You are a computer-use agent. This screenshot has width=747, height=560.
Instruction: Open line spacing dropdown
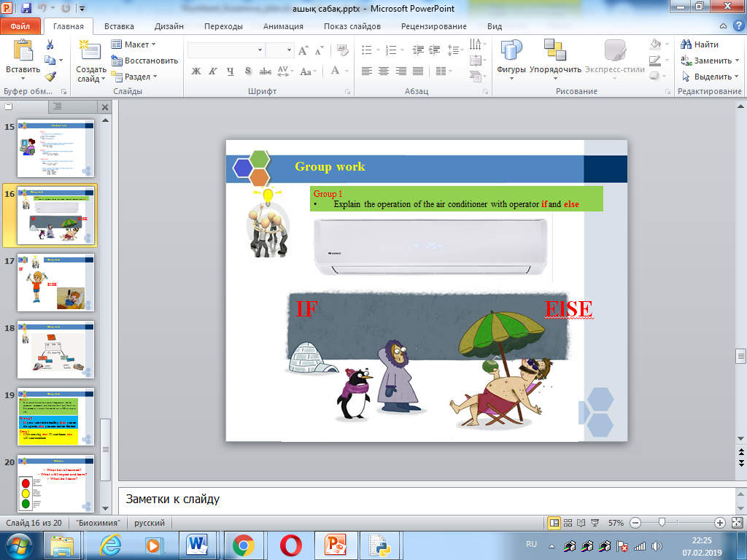tap(455, 50)
